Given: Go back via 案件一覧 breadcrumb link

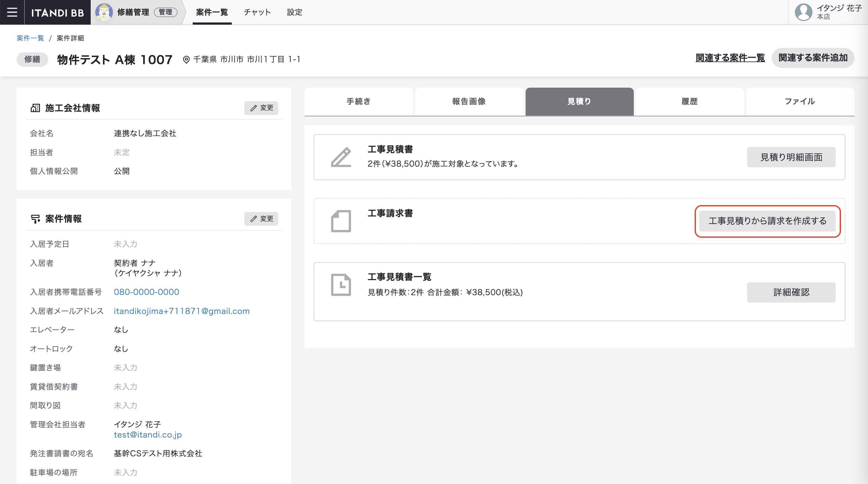Looking at the screenshot, I should (30, 38).
